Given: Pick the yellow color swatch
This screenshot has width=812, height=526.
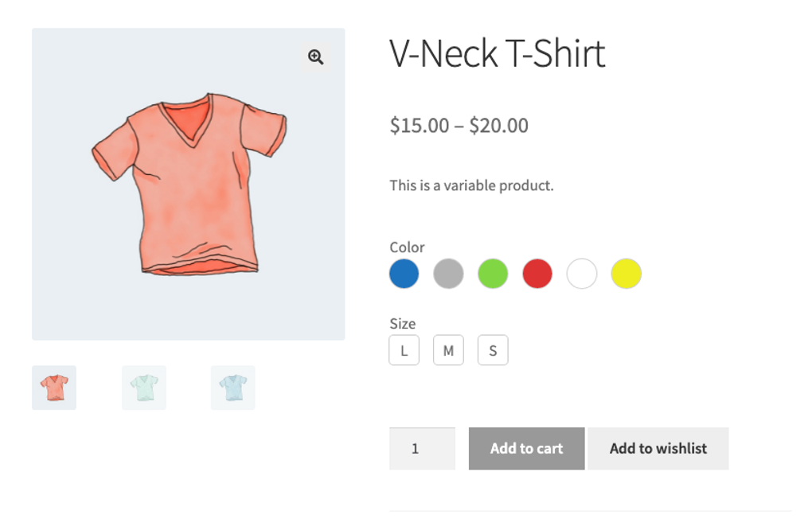Looking at the screenshot, I should [x=627, y=274].
